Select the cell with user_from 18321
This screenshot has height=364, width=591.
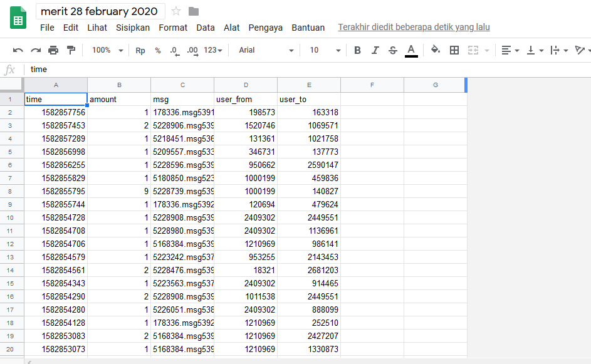pos(246,270)
